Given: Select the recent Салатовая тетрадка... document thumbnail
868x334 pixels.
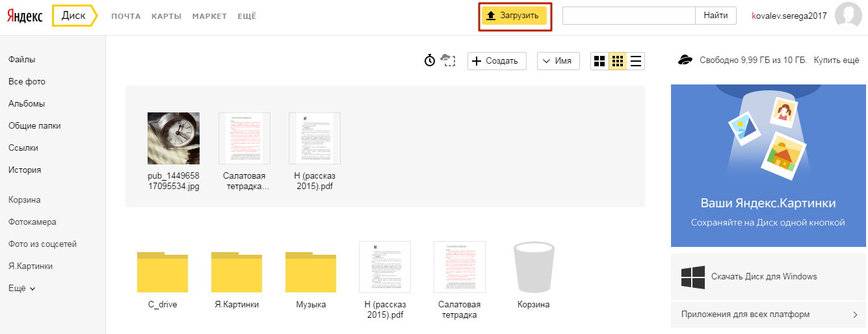Looking at the screenshot, I should click(244, 138).
